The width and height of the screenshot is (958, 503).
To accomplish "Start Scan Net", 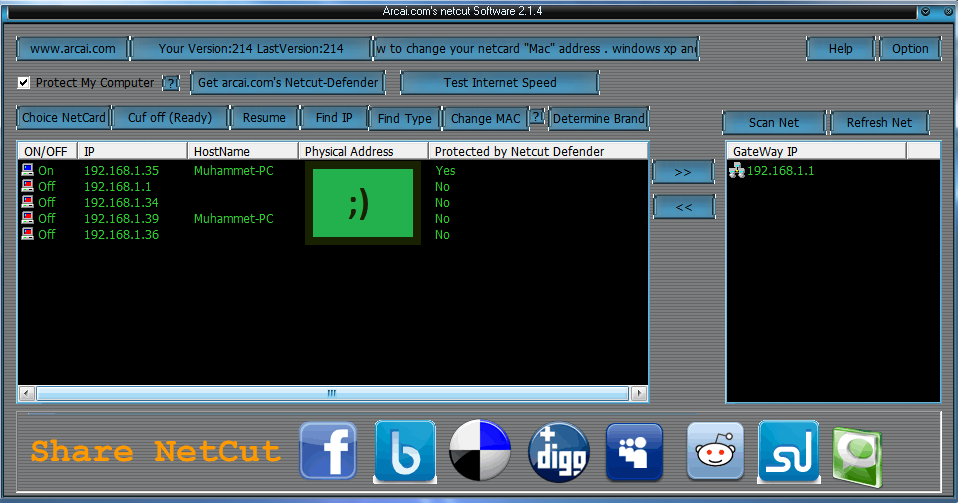I will (x=773, y=122).
